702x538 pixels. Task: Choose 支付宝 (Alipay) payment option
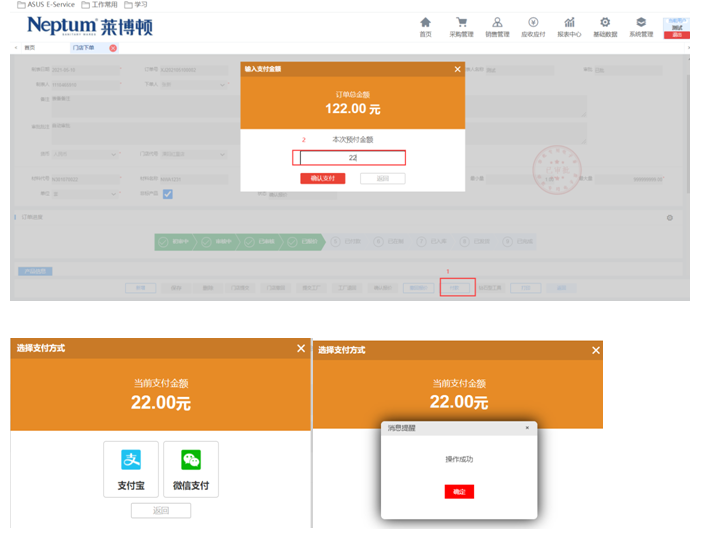click(131, 469)
